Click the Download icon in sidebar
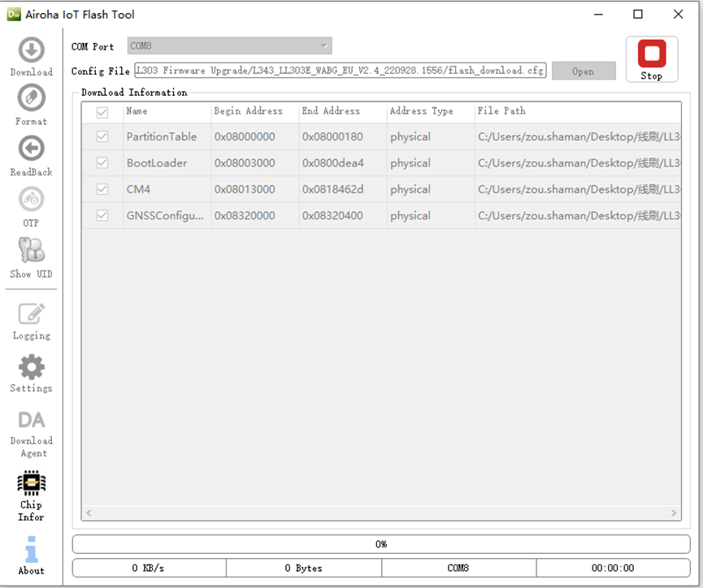Image resolution: width=703 pixels, height=588 pixels. 31,51
